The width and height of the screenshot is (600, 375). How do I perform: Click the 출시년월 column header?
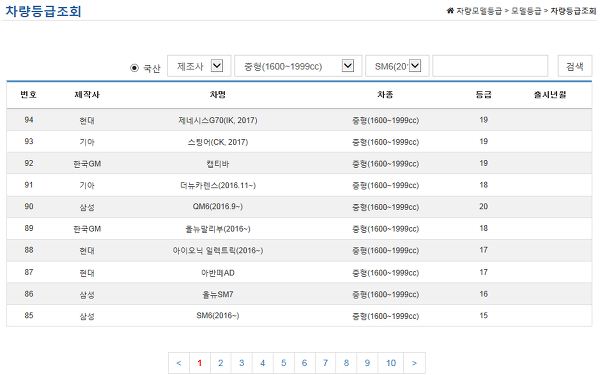tap(550, 95)
